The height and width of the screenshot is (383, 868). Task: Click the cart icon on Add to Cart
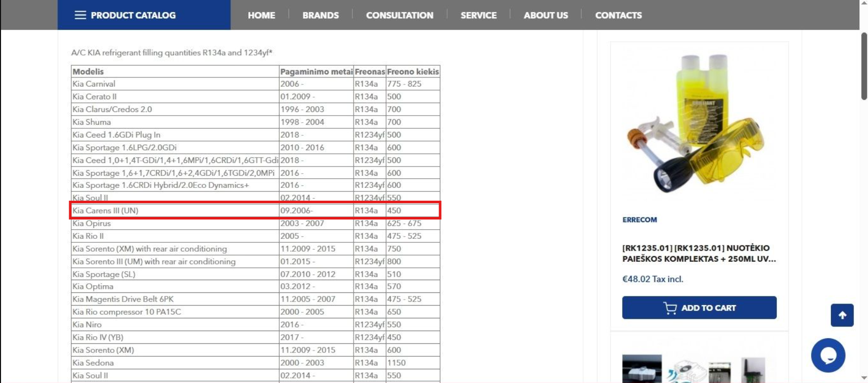670,308
